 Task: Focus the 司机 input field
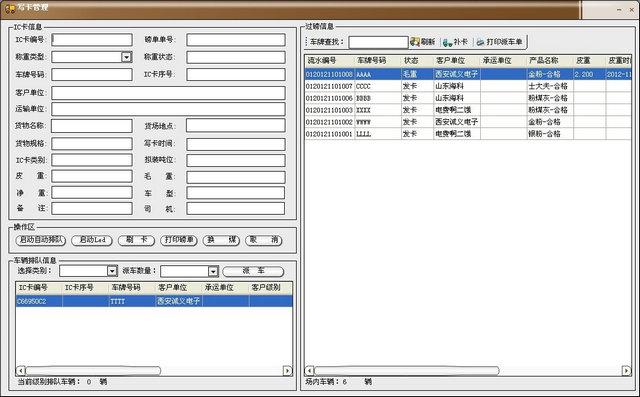(x=236, y=208)
